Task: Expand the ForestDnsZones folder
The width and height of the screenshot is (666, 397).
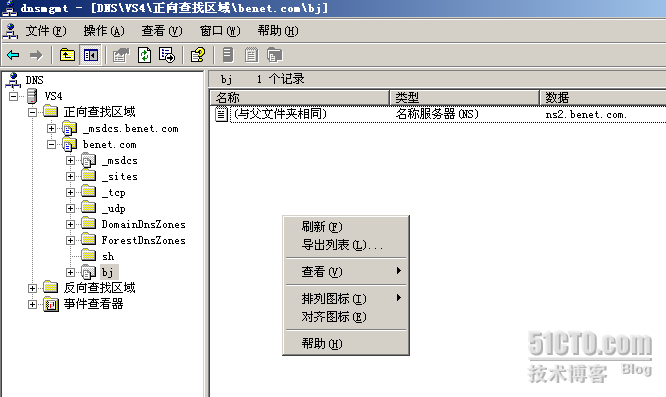Action: [x=71, y=240]
